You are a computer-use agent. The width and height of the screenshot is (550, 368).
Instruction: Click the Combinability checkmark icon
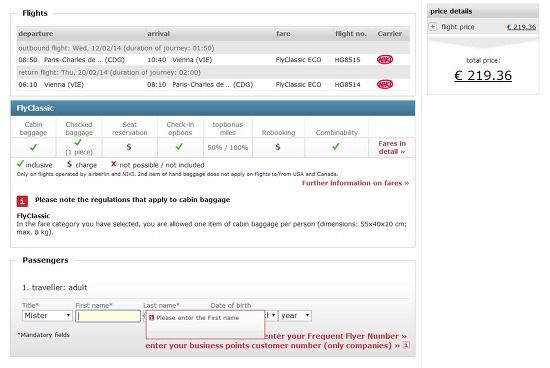pos(336,146)
